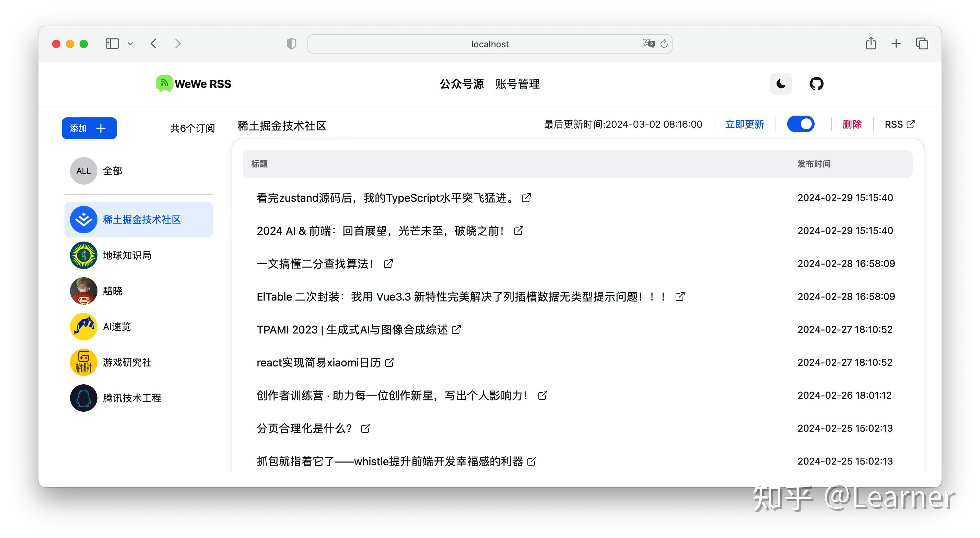
Task: Disable the feed update toggle switch
Action: [x=801, y=124]
